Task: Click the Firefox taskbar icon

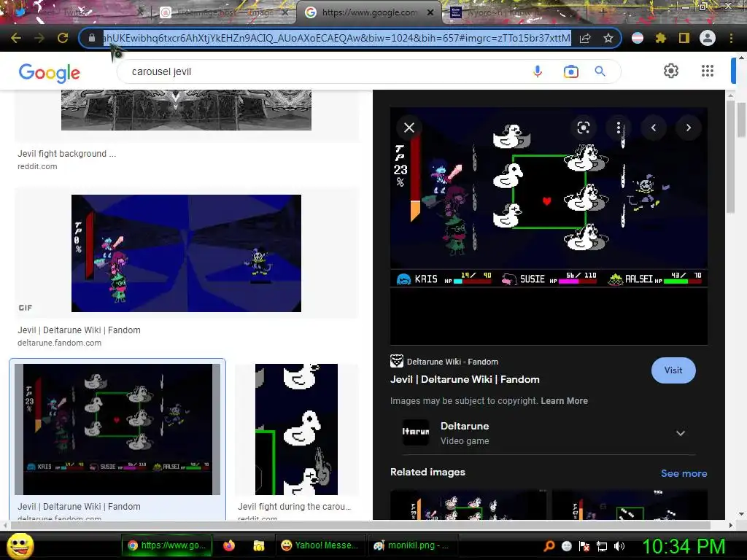Action: tap(229, 545)
